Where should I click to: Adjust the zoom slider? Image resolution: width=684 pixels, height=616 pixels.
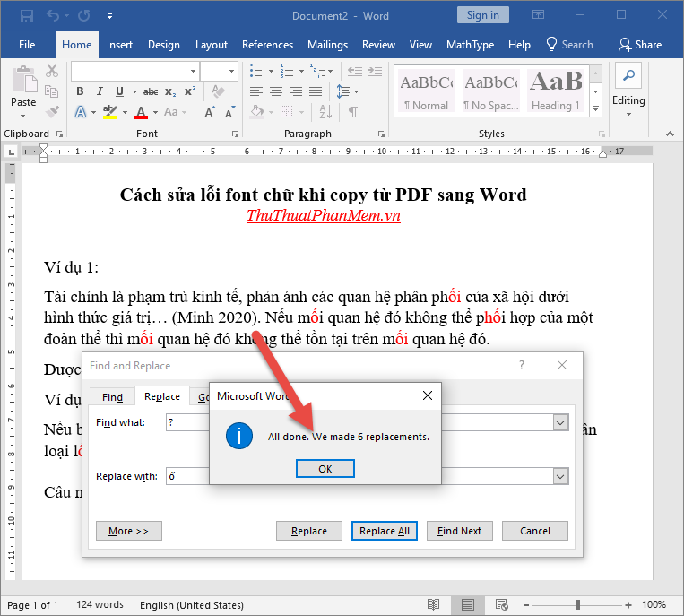(x=577, y=604)
